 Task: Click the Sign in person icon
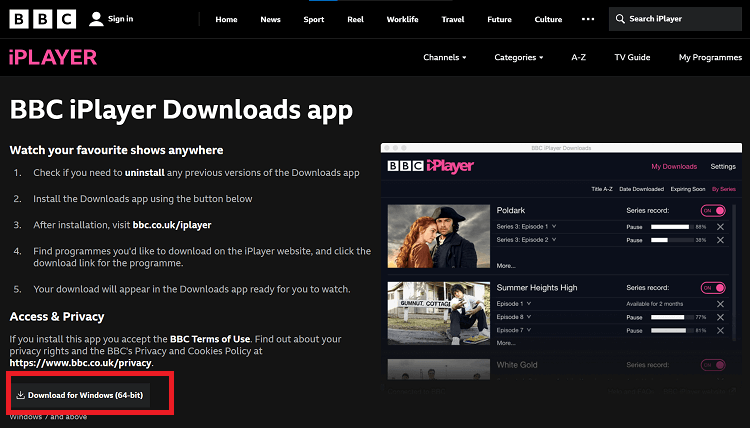click(x=96, y=19)
